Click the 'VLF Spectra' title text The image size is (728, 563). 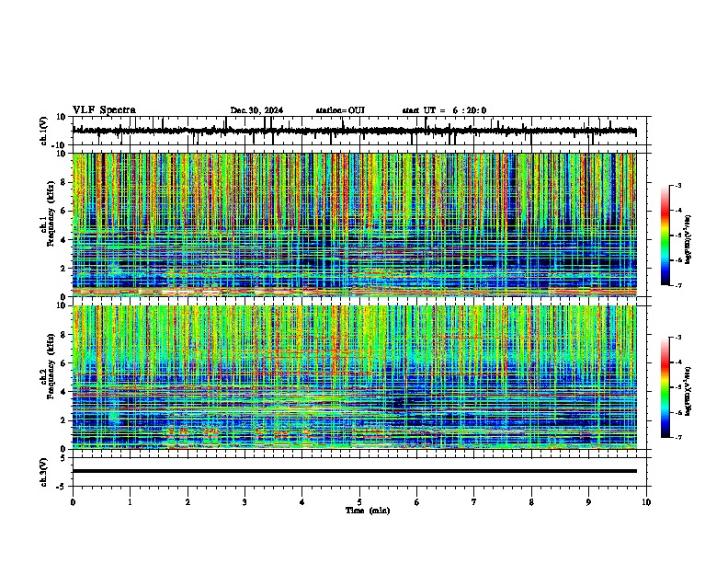pyautogui.click(x=104, y=110)
